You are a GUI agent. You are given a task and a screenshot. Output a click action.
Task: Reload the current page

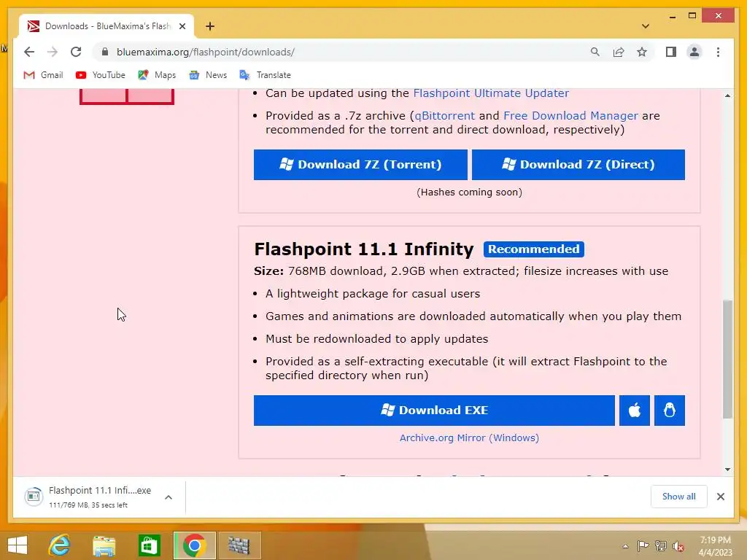(76, 52)
